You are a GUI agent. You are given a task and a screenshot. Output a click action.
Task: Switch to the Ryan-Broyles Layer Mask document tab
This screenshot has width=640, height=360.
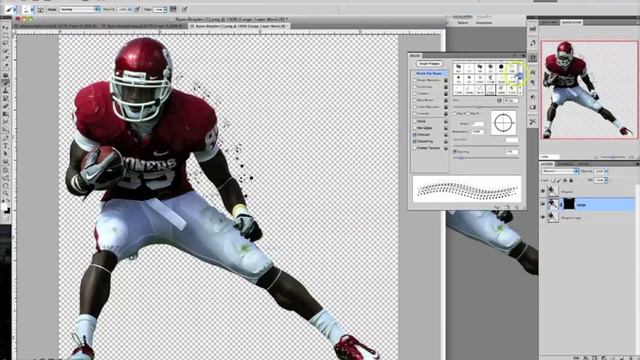tap(241, 26)
